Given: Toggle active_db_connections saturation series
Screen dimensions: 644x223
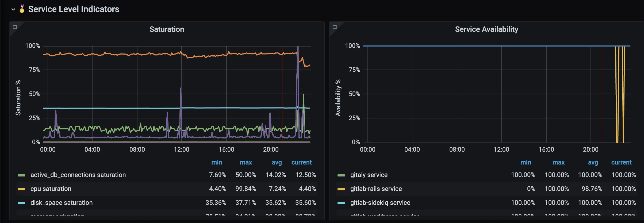Looking at the screenshot, I should click(x=78, y=175).
